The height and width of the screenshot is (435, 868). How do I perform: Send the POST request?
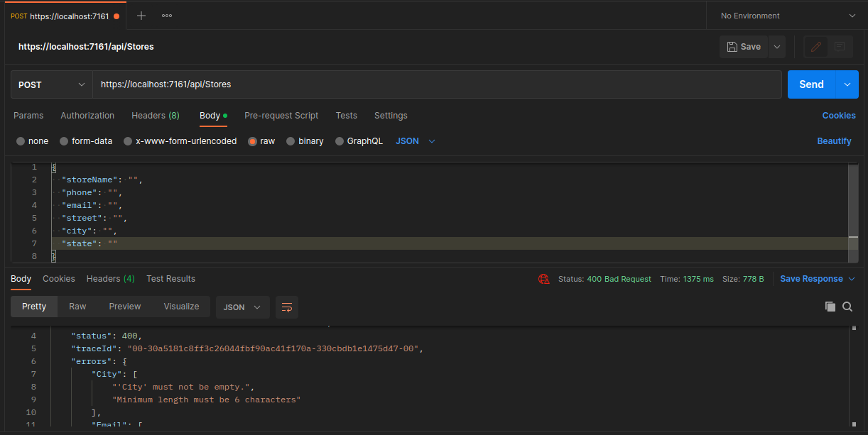[x=811, y=84]
